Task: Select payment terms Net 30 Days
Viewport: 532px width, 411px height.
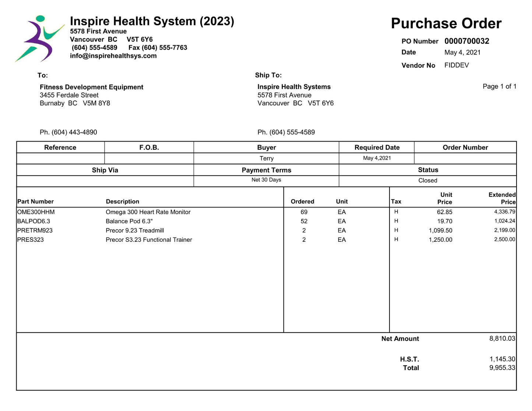Action: click(267, 180)
